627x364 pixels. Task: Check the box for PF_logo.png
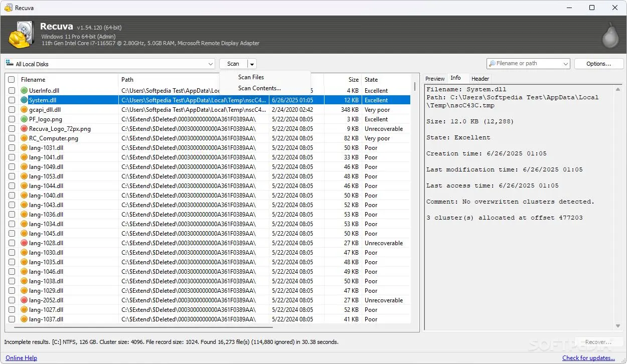pos(12,119)
